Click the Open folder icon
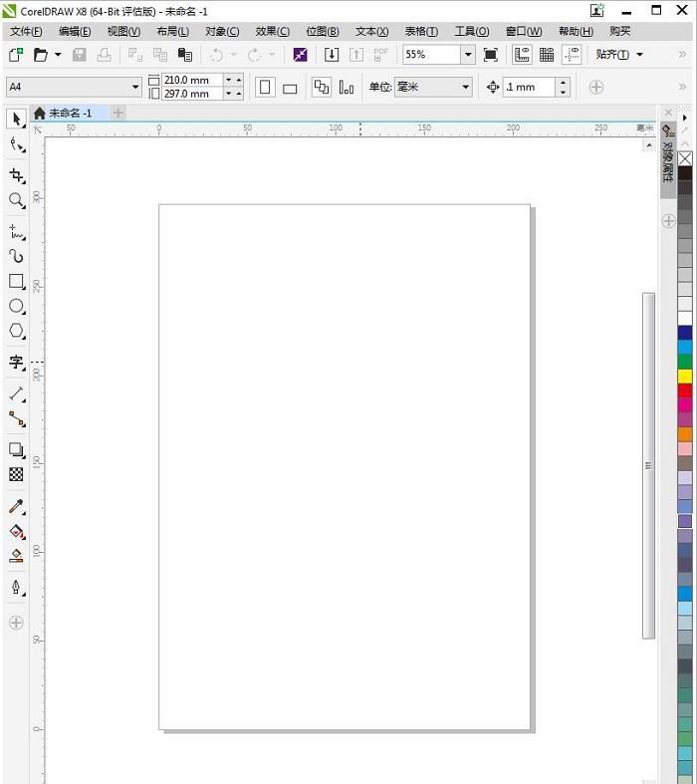This screenshot has height=784, width=697. point(41,55)
